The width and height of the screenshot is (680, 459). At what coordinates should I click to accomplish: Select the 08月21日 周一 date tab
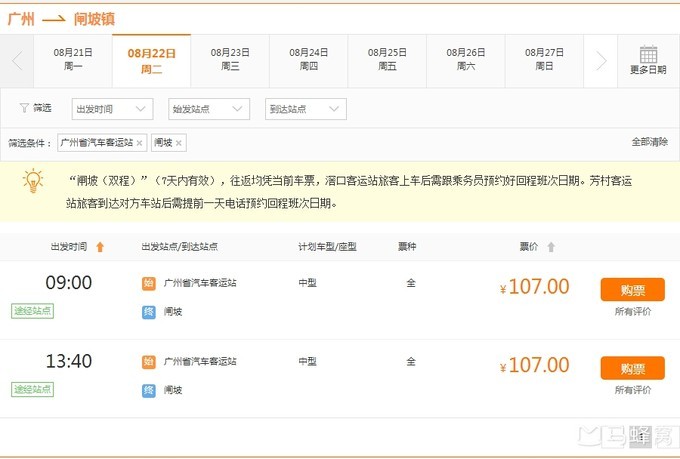[73, 59]
